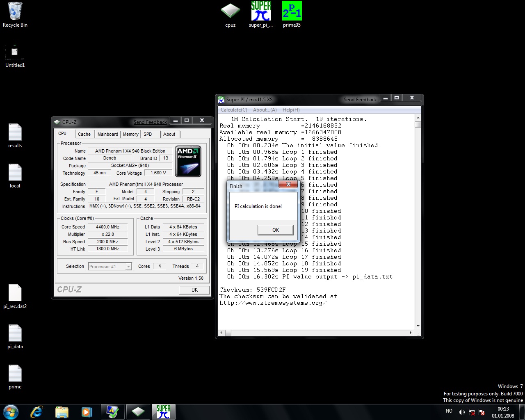
Task: Click the Revision RB-C2 value
Action: (193, 199)
